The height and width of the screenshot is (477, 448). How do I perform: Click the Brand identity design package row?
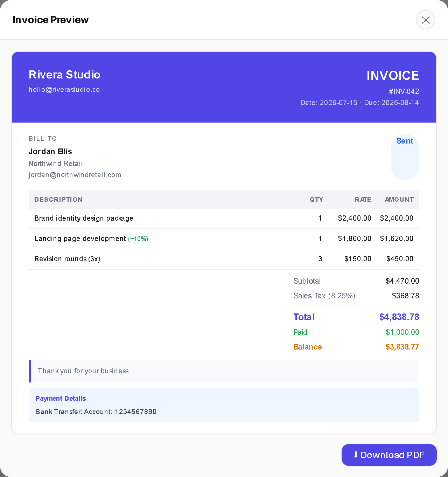[224, 219]
